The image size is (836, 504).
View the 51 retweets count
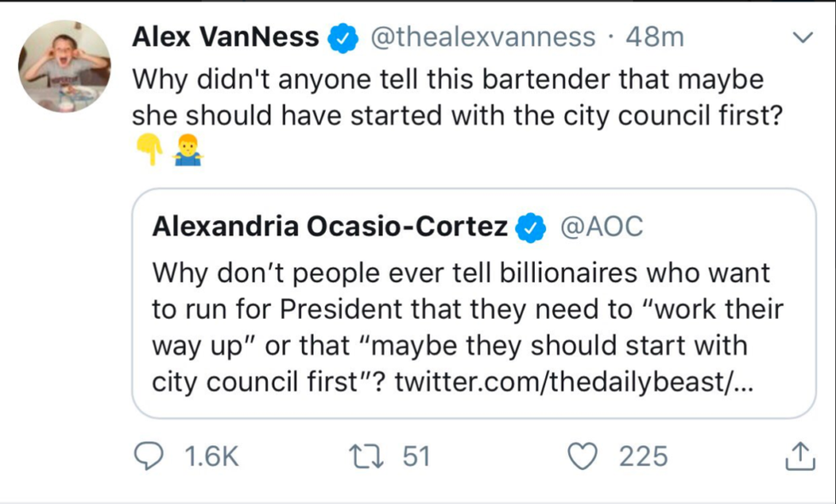click(x=416, y=457)
